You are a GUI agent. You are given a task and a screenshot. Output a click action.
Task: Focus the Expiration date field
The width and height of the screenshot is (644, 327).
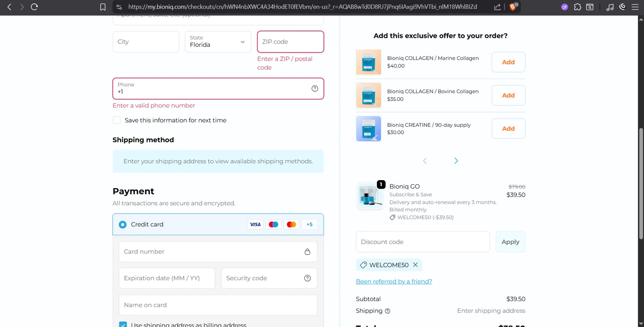pos(167,278)
